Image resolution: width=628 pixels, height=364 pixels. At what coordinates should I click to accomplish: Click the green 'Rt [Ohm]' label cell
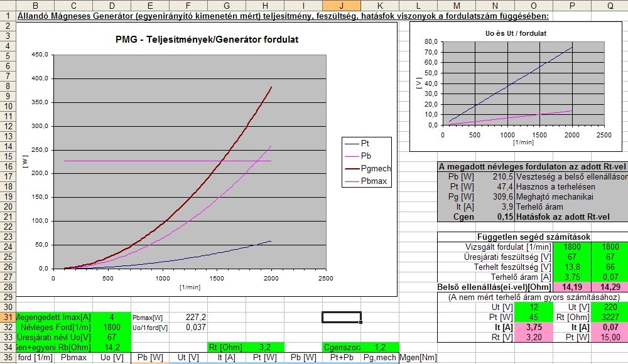pos(227,347)
